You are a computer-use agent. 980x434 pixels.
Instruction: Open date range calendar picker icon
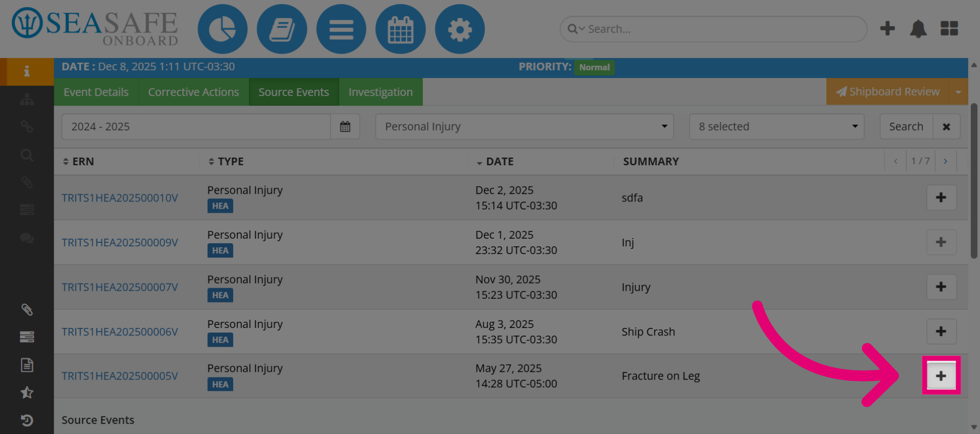[x=345, y=126]
